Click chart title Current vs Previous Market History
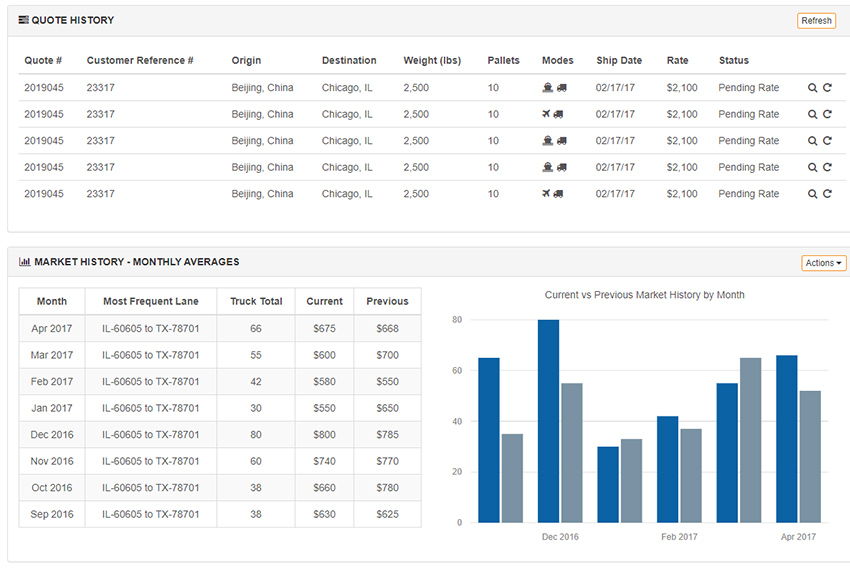Image resolution: width=850 pixels, height=570 pixels. click(645, 294)
